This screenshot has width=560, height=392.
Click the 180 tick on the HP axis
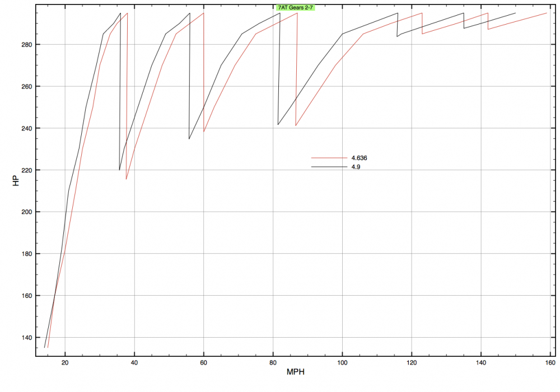point(27,254)
